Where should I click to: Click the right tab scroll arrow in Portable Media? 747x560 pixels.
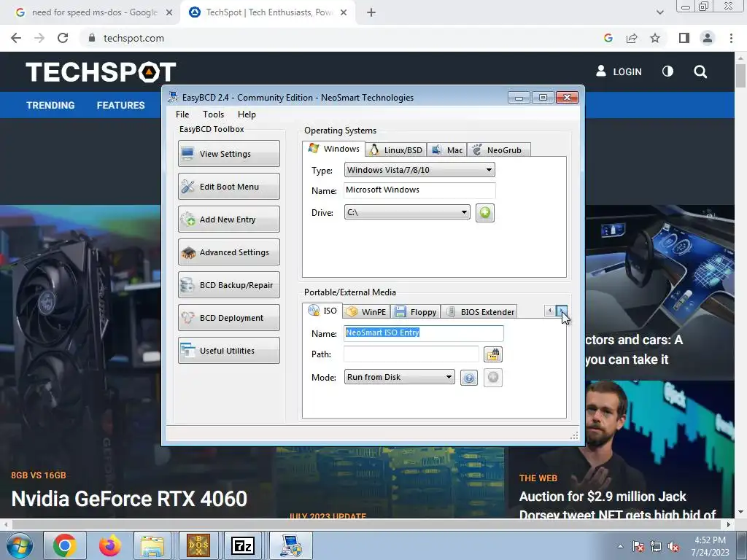pos(562,311)
